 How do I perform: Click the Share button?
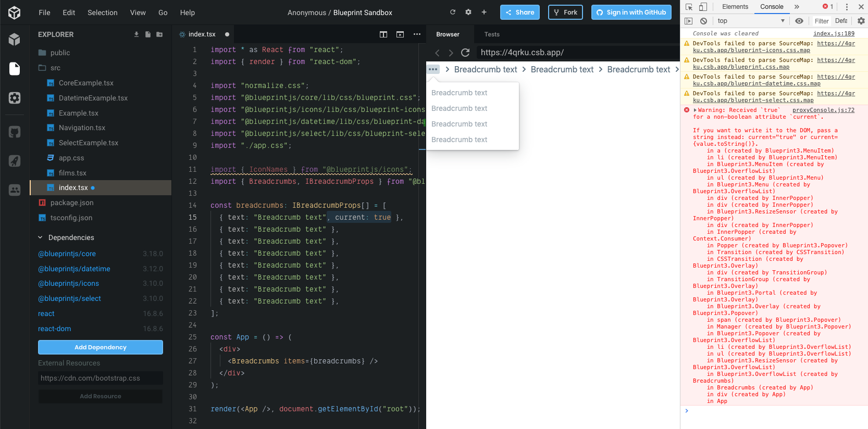pos(520,12)
